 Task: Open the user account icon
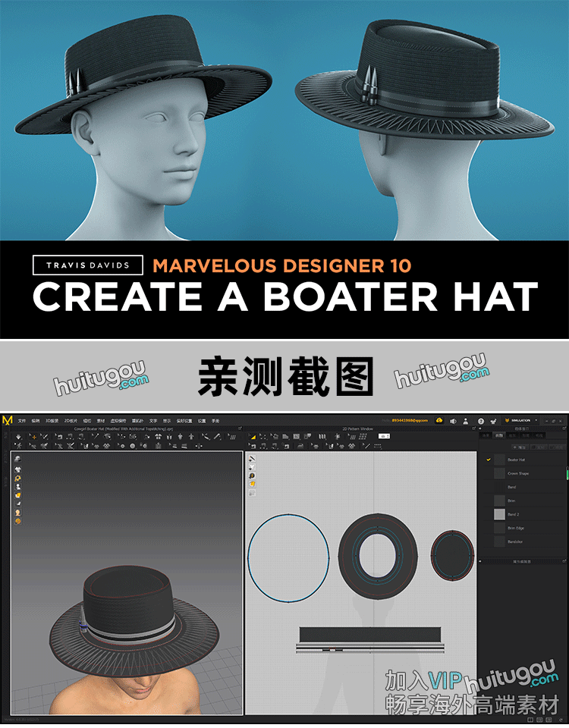[x=465, y=420]
